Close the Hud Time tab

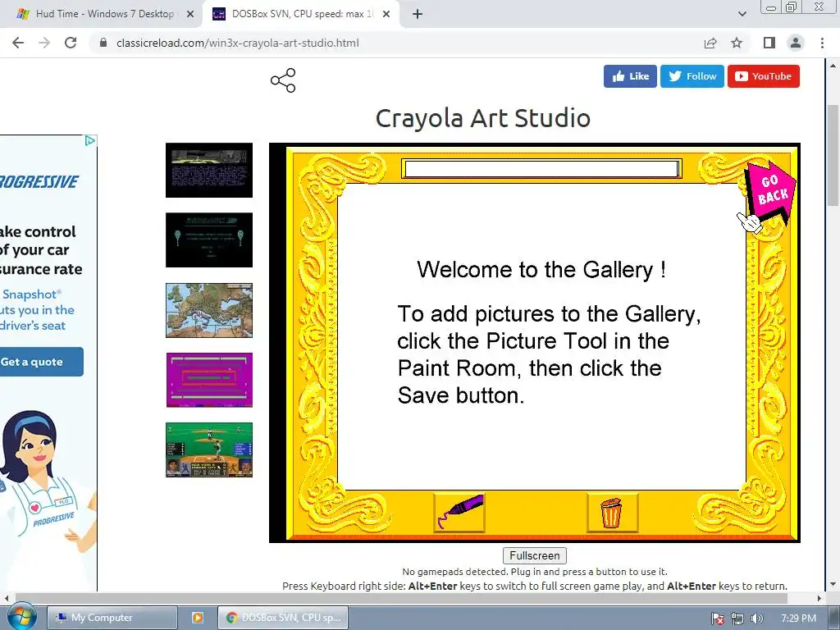pos(190,15)
